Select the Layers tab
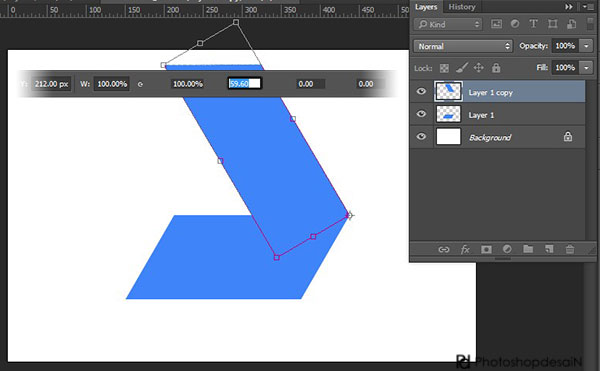 tap(426, 7)
